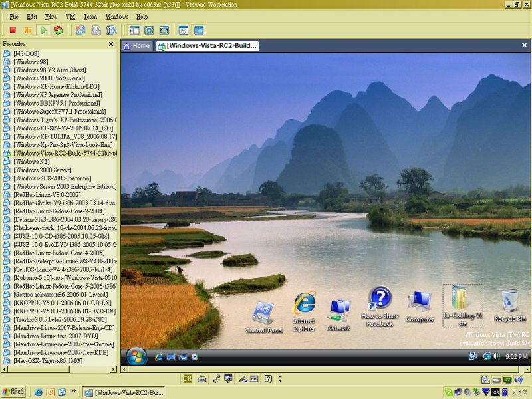Click the host Start button labeled 開始
532x399 pixels.
click(x=13, y=392)
